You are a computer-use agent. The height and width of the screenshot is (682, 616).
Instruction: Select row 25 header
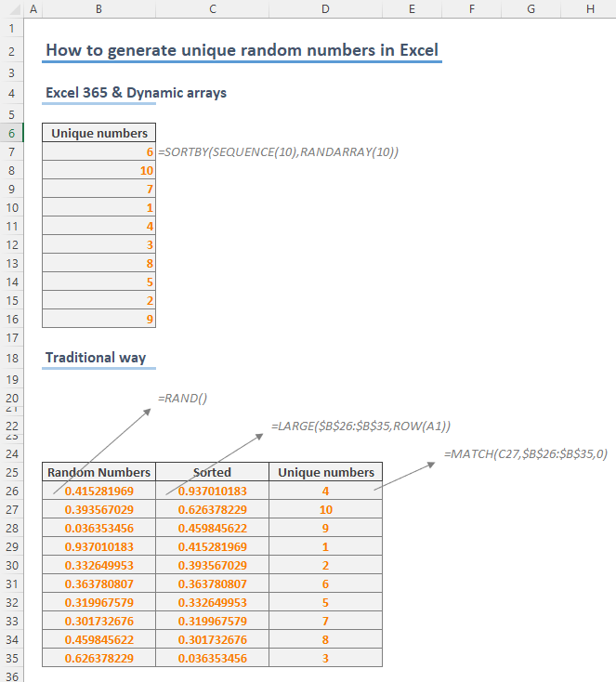[x=12, y=472]
